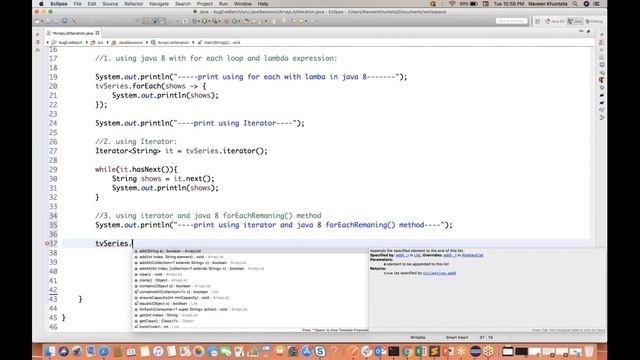Select clone() : Object proposal
This screenshot has height=360, width=640.
[250, 280]
